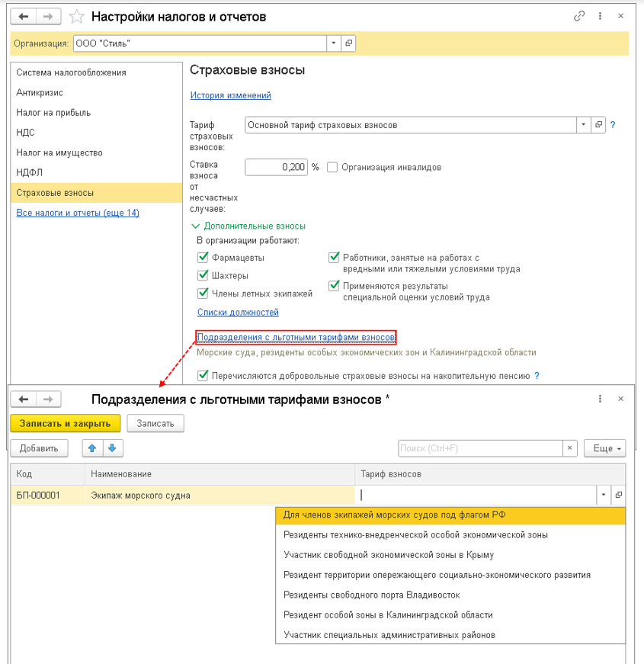Move row down with blue down arrow
Image resolution: width=644 pixels, height=664 pixels.
(x=112, y=448)
